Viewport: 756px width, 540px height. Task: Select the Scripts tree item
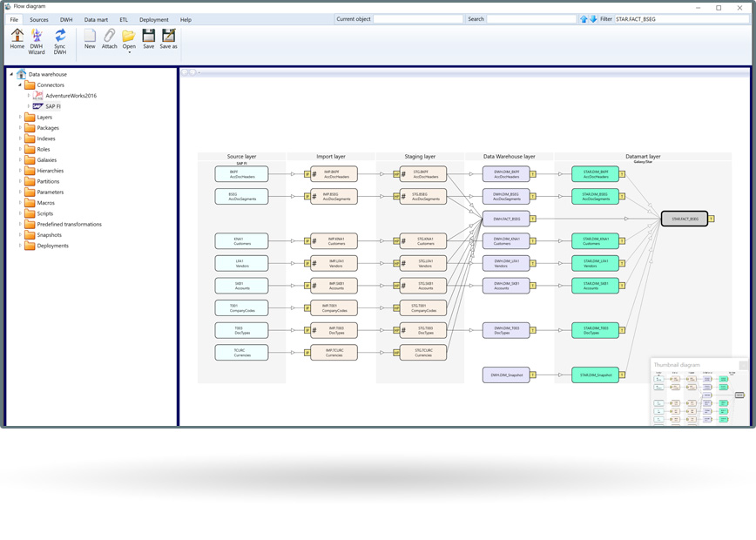(44, 213)
